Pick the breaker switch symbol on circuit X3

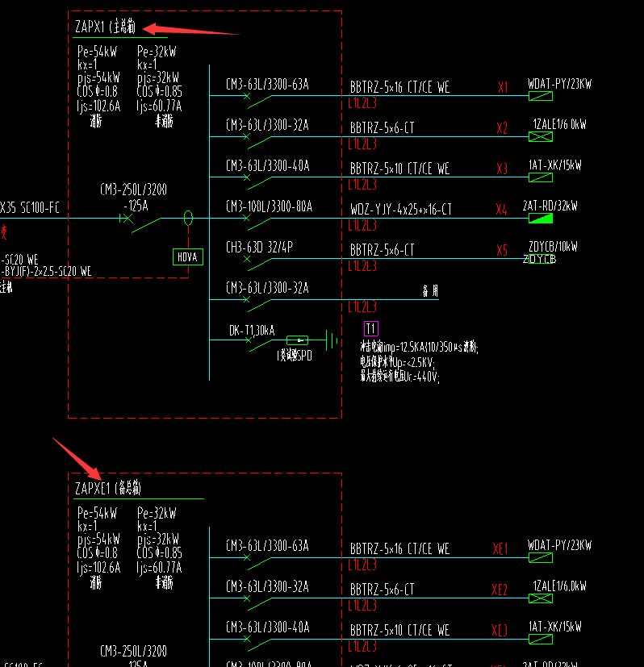pyautogui.click(x=258, y=181)
